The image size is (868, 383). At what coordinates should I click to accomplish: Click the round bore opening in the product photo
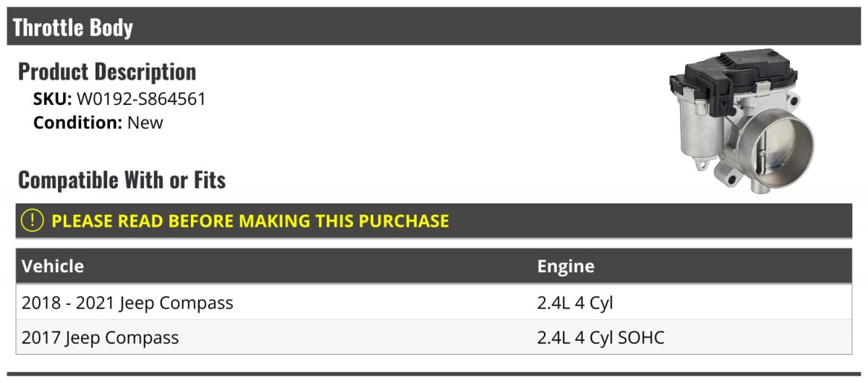[778, 151]
